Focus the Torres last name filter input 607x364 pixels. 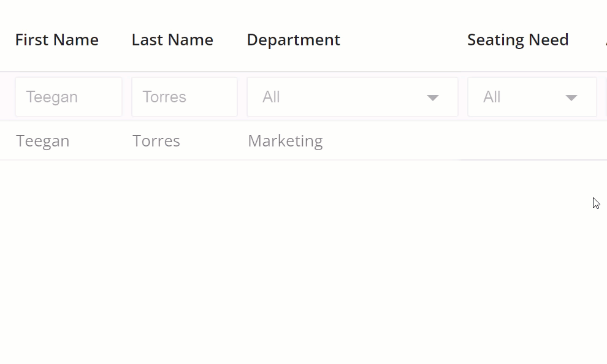click(x=184, y=97)
